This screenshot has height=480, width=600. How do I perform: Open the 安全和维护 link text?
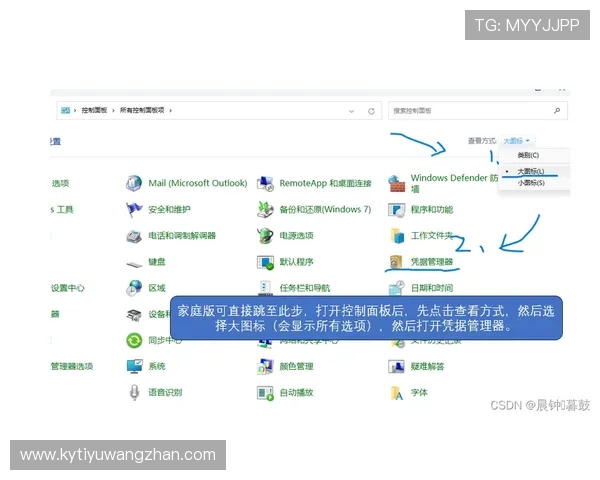[169, 209]
